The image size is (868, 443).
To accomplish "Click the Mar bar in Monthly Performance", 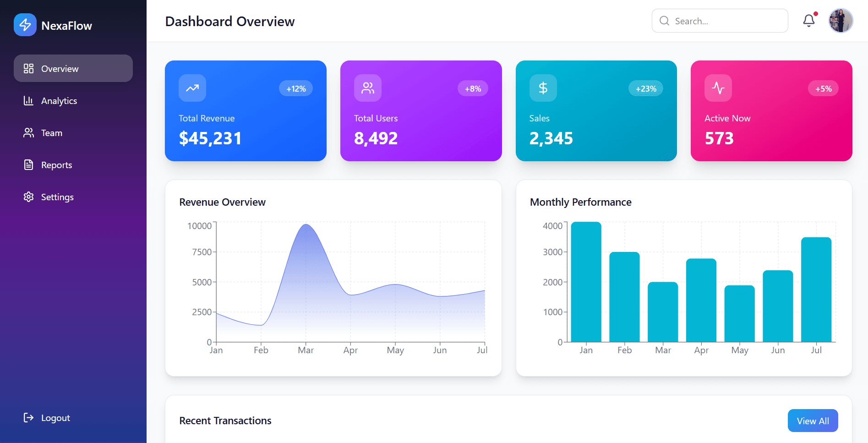I will coord(663,312).
